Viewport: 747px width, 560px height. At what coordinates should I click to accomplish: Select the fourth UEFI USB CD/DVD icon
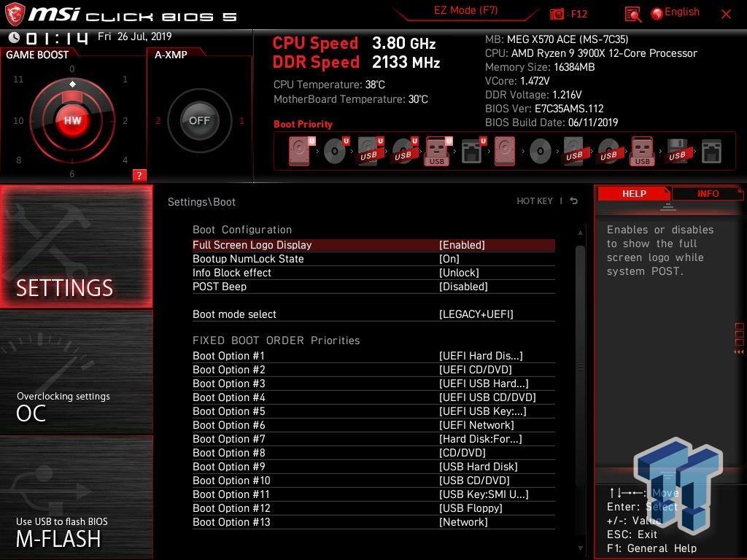[x=404, y=151]
